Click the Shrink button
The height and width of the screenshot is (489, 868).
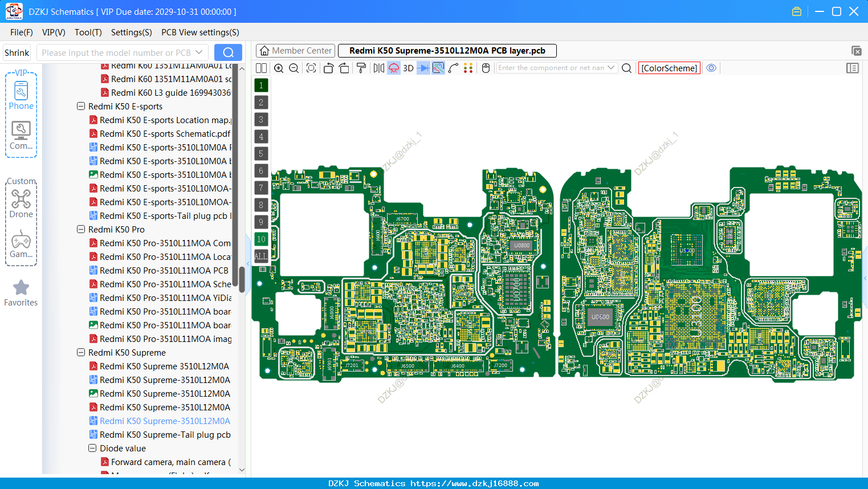[x=17, y=52]
